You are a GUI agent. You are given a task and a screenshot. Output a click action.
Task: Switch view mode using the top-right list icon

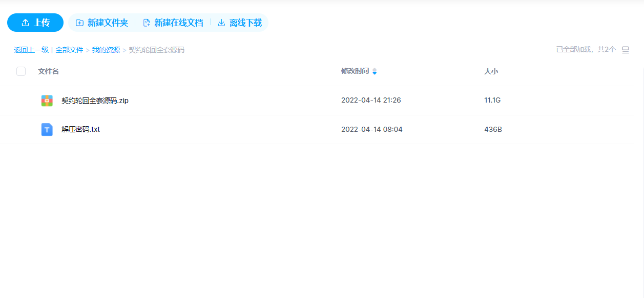[625, 49]
